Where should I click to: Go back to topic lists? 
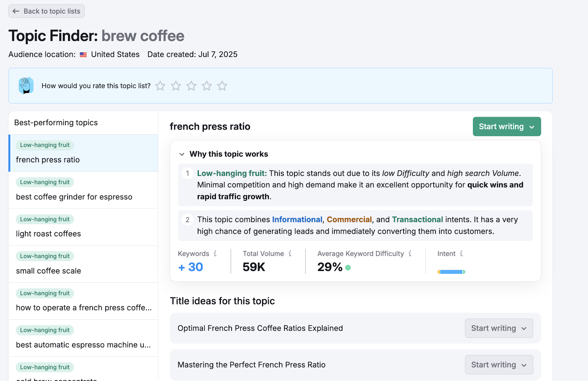(x=47, y=11)
